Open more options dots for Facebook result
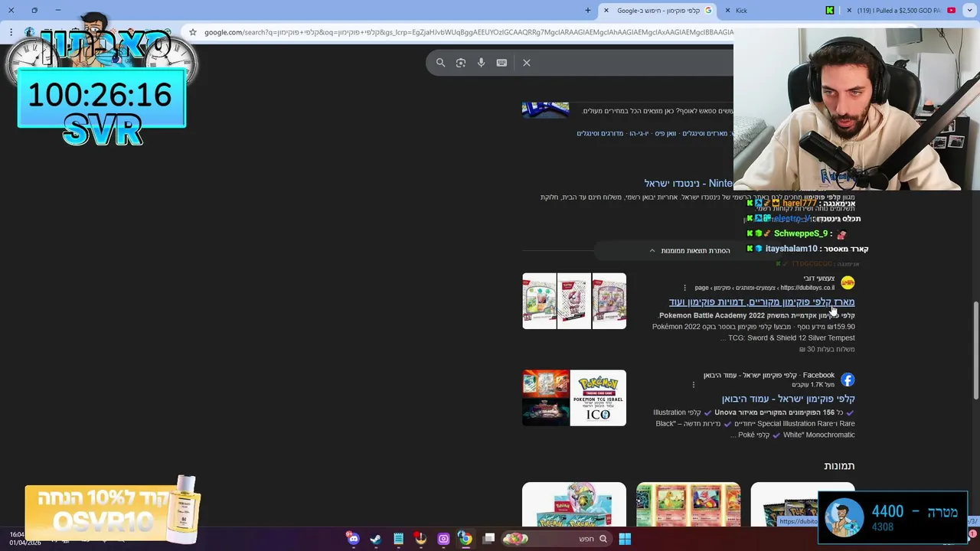 pyautogui.click(x=694, y=384)
